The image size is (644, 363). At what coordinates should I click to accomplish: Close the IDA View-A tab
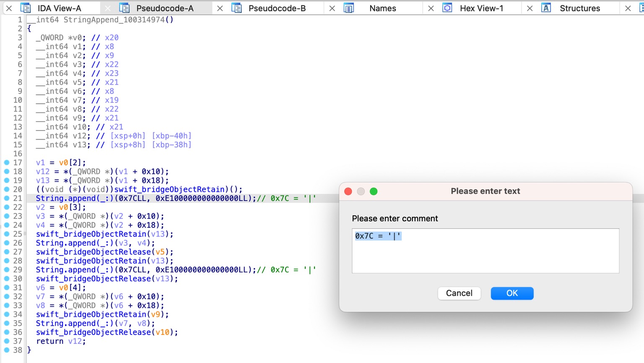point(9,8)
